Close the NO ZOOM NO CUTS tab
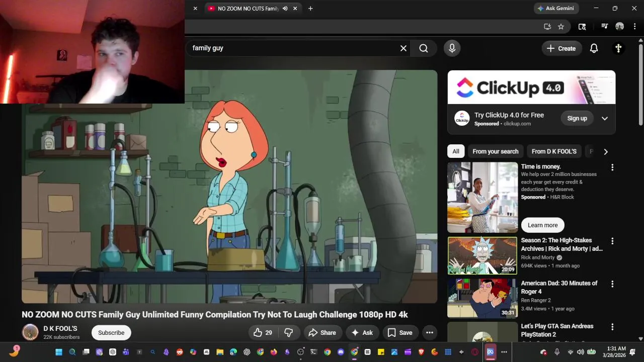This screenshot has width=644, height=362. (x=295, y=9)
